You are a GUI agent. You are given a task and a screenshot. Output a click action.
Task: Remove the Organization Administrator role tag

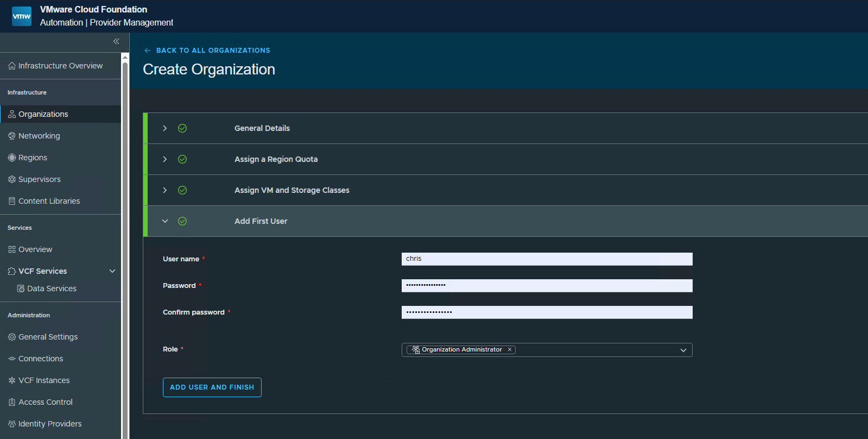point(510,349)
